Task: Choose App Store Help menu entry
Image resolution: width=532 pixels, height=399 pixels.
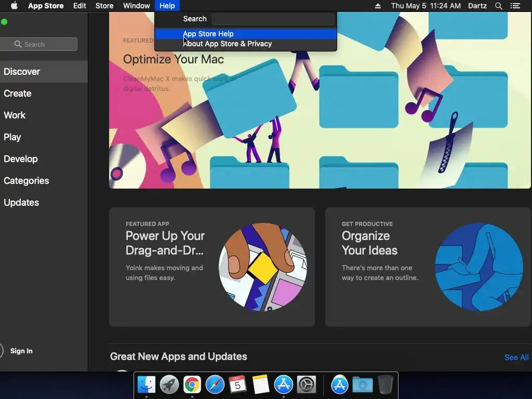Action: tap(246, 34)
